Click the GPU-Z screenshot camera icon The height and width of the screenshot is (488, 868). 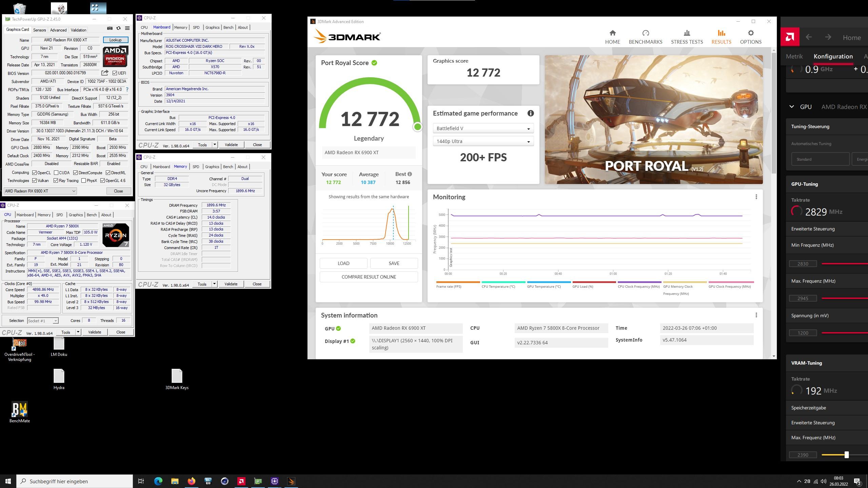tap(110, 28)
